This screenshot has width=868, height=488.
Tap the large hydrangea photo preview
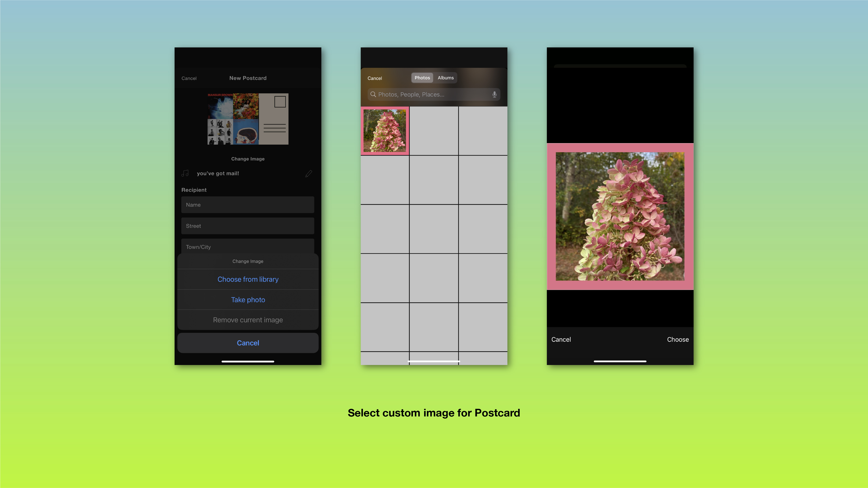pos(620,217)
